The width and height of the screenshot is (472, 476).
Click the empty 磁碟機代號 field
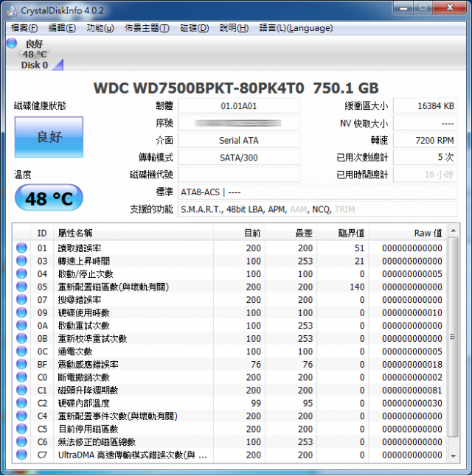coord(239,175)
